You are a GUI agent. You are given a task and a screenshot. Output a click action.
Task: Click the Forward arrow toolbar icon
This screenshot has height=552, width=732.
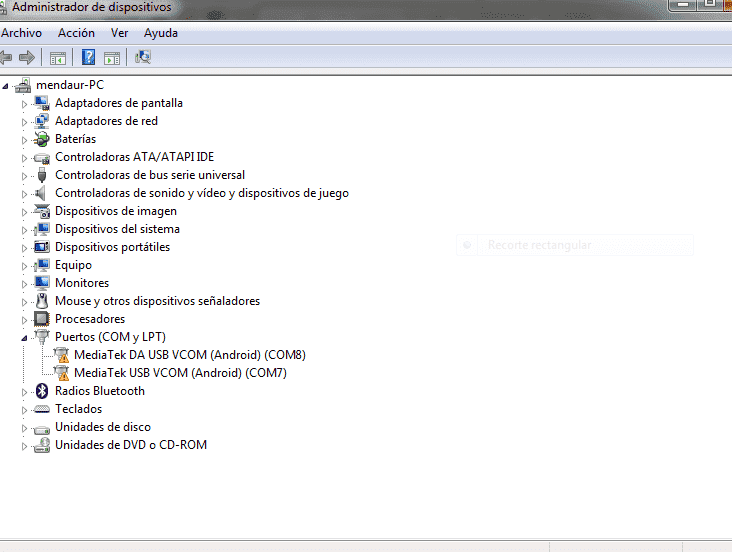(x=27, y=57)
